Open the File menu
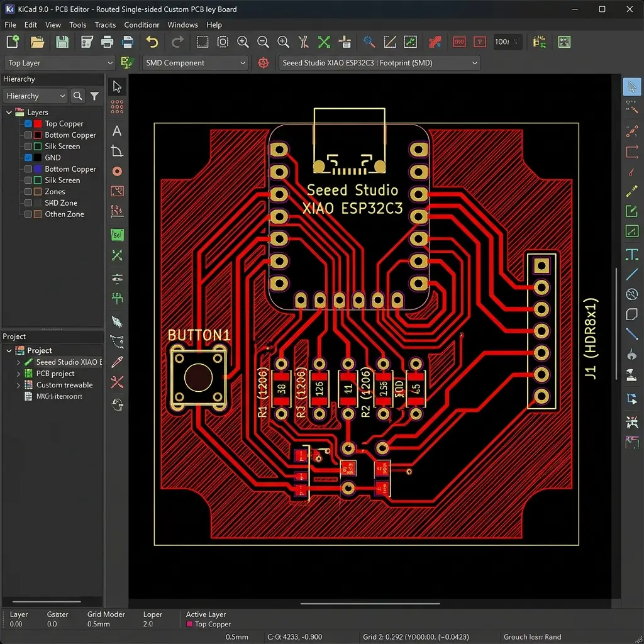The height and width of the screenshot is (644, 644). point(10,25)
